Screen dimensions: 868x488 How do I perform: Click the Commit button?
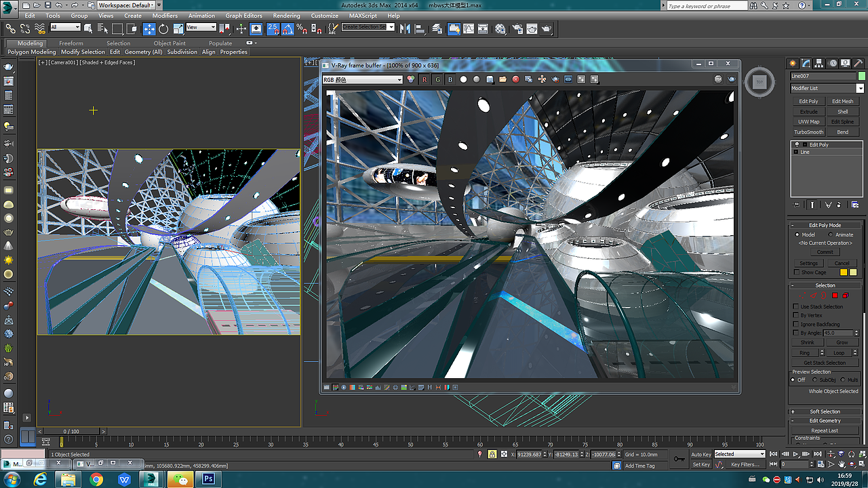pyautogui.click(x=825, y=252)
